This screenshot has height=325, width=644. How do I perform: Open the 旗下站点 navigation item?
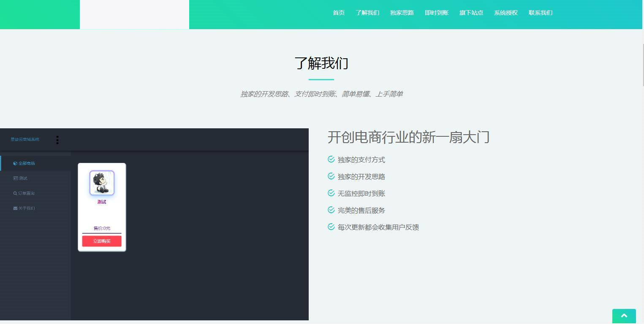[471, 13]
